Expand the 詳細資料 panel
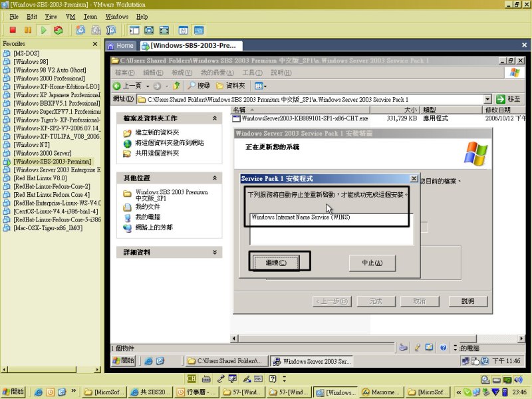Screen dimensions: 532x399 pyautogui.click(x=215, y=253)
